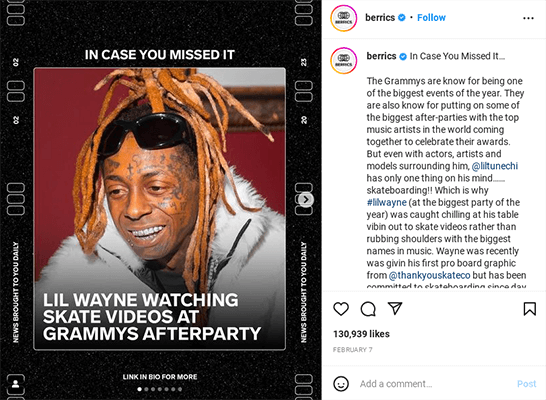This screenshot has height=400, width=546.
Task: Open berrics avatar beside the caption
Action: click(x=344, y=61)
